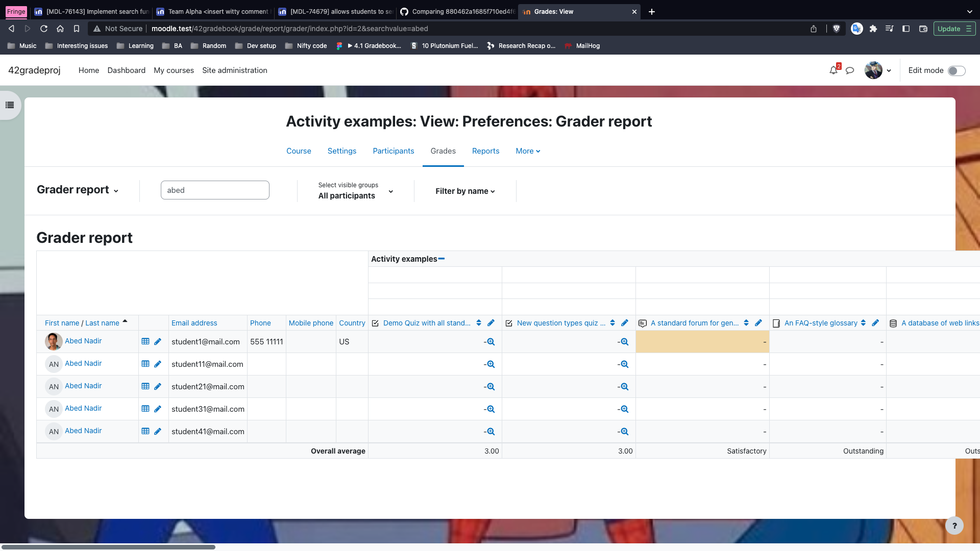This screenshot has width=980, height=551.
Task: Click the search users input field
Action: 215,190
